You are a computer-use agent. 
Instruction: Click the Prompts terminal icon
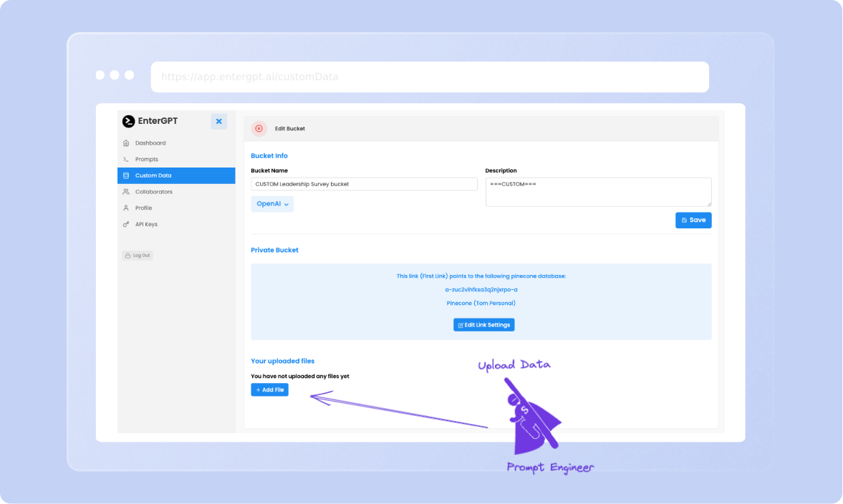point(126,159)
